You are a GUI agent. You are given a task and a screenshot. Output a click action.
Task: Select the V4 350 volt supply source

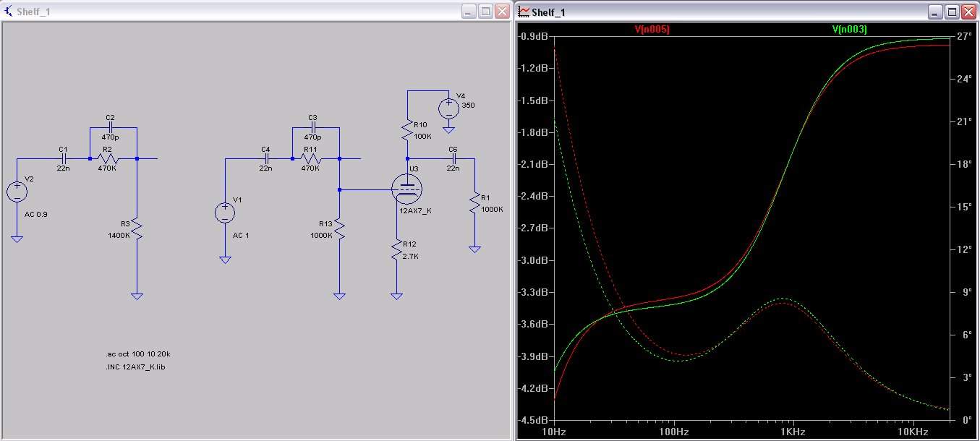(448, 108)
